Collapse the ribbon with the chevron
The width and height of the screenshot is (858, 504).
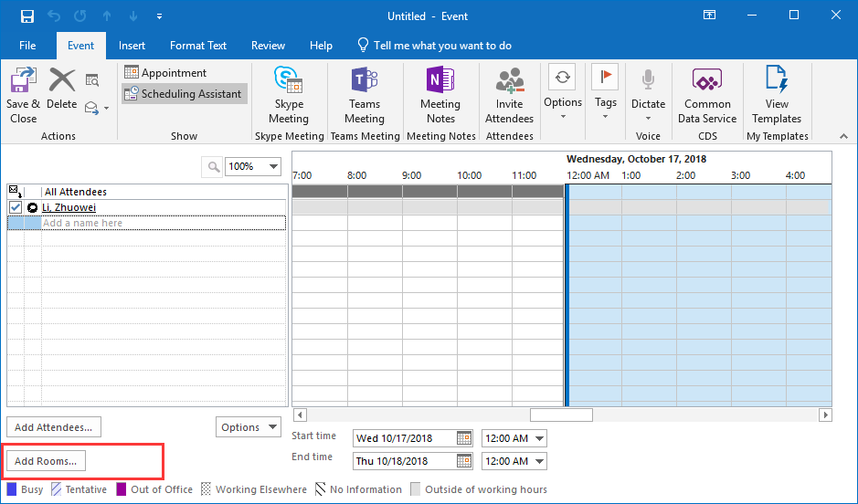click(x=843, y=135)
